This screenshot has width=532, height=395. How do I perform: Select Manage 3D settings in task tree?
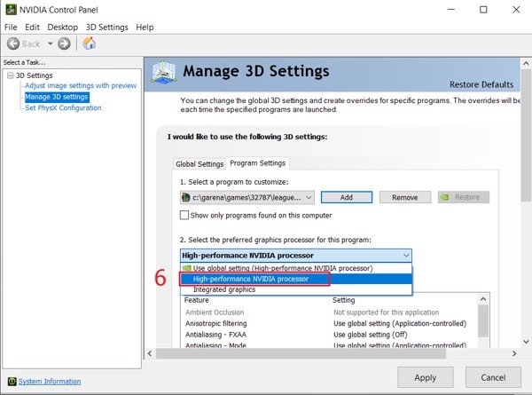57,97
